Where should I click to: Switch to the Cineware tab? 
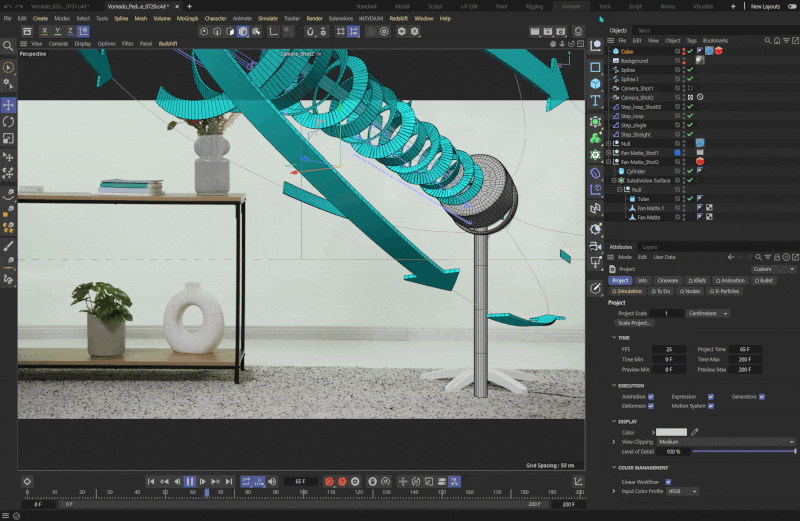668,280
